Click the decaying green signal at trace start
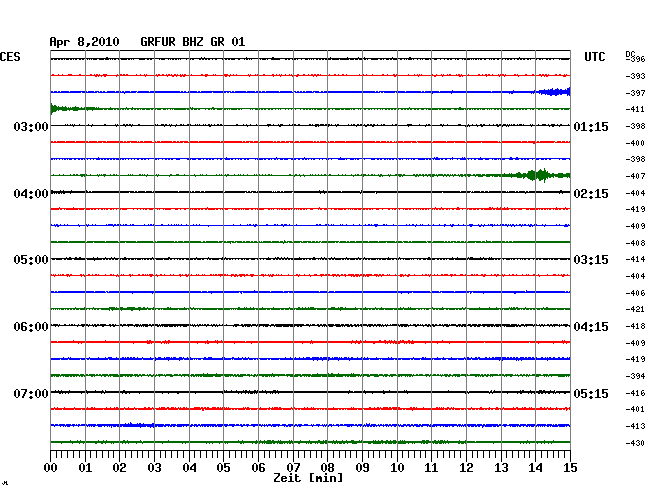The image size is (650, 494). [73, 109]
